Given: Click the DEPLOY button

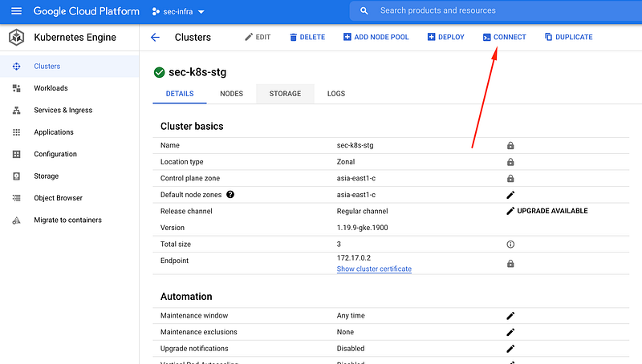Looking at the screenshot, I should tap(446, 37).
